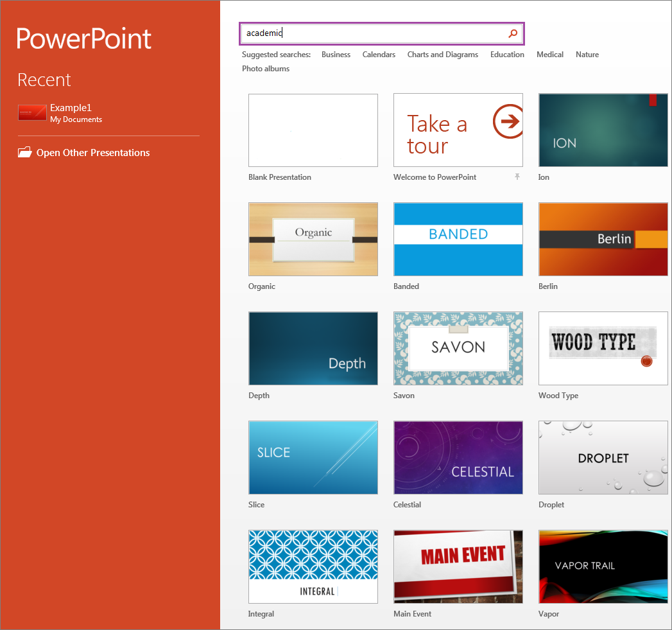Choose the Blank Presentation thumbnail

point(313,130)
